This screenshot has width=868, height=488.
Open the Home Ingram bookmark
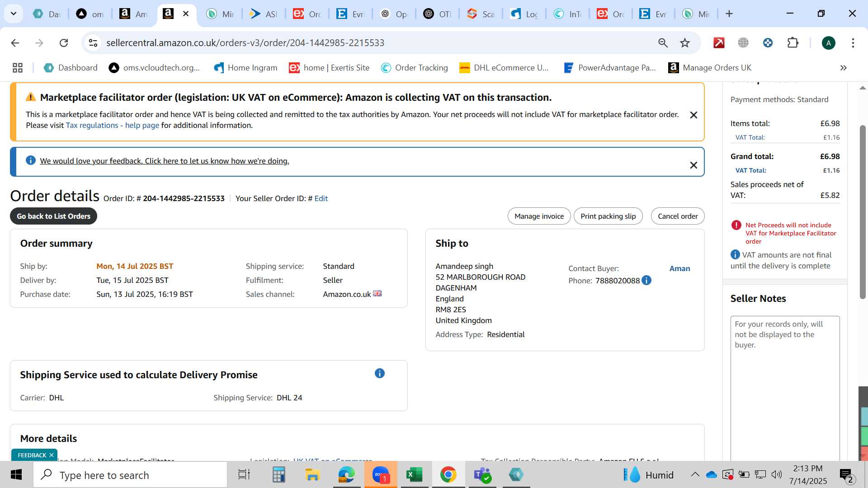pos(245,68)
